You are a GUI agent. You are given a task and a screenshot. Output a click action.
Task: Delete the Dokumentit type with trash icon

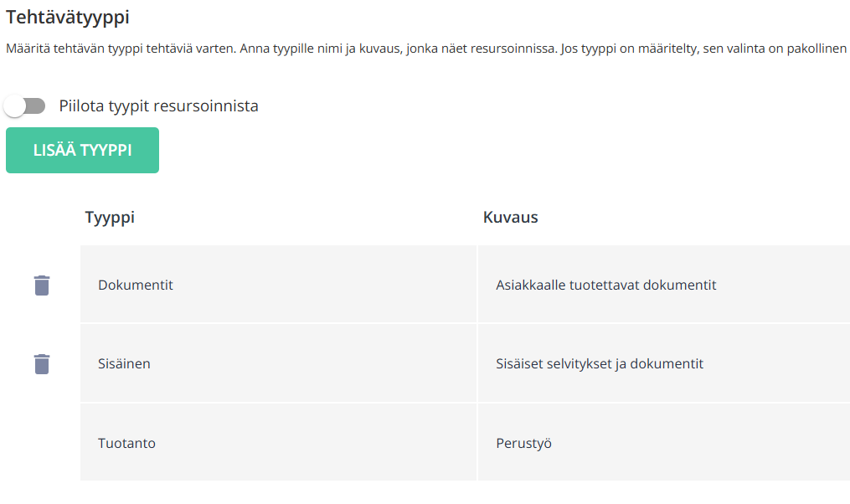click(x=42, y=285)
